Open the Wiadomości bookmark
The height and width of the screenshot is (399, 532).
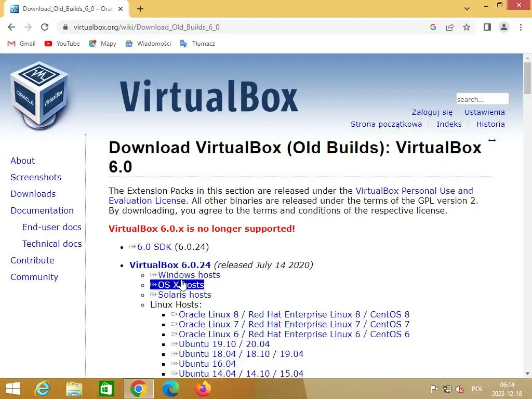pyautogui.click(x=148, y=44)
